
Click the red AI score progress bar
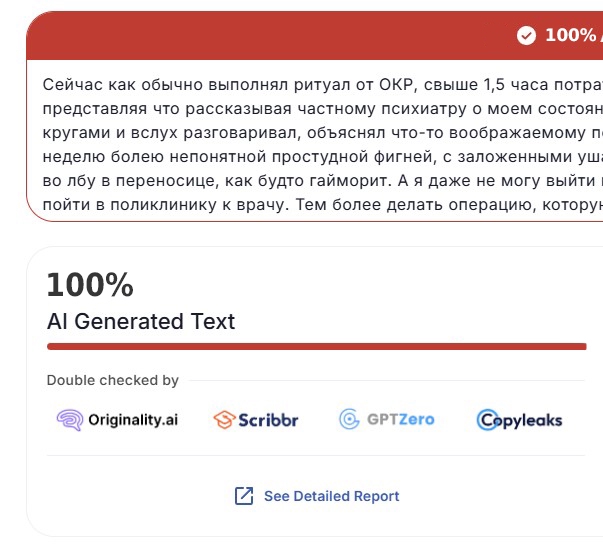pyautogui.click(x=316, y=347)
